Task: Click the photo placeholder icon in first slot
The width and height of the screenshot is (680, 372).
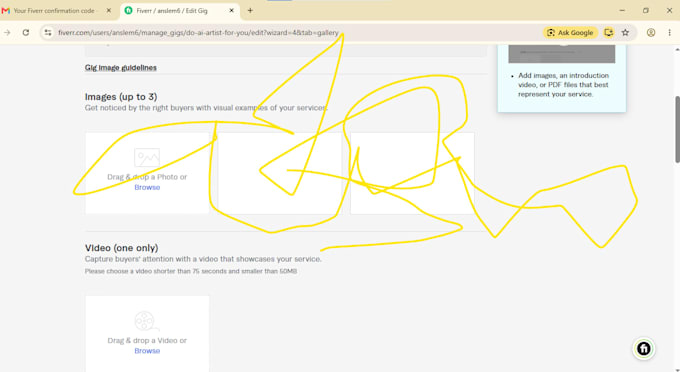Action: click(147, 158)
